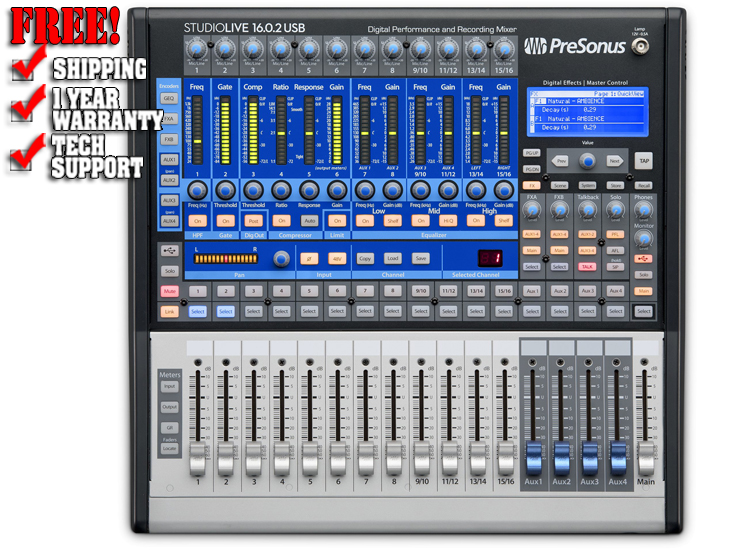
Task: Click the Talkback level knob
Action: coord(587,210)
